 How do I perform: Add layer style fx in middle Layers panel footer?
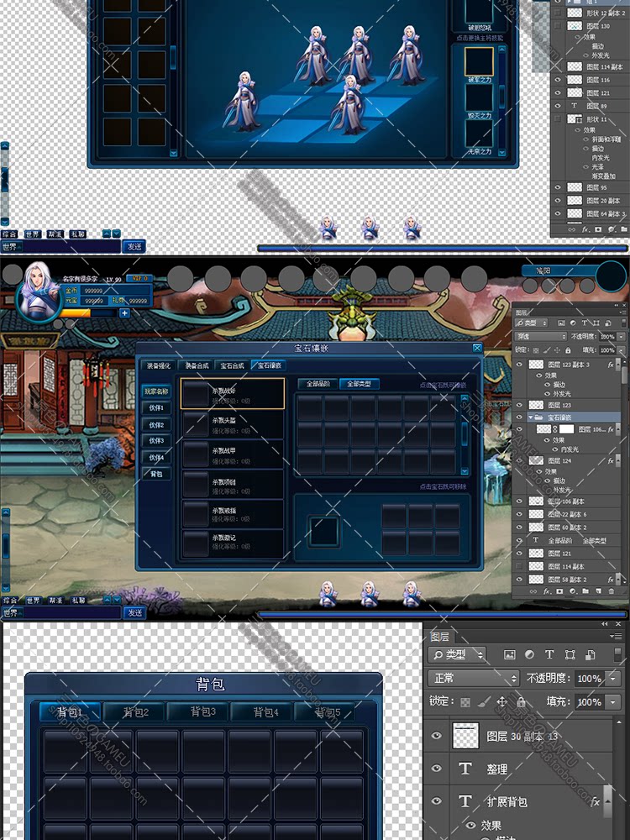point(547,591)
